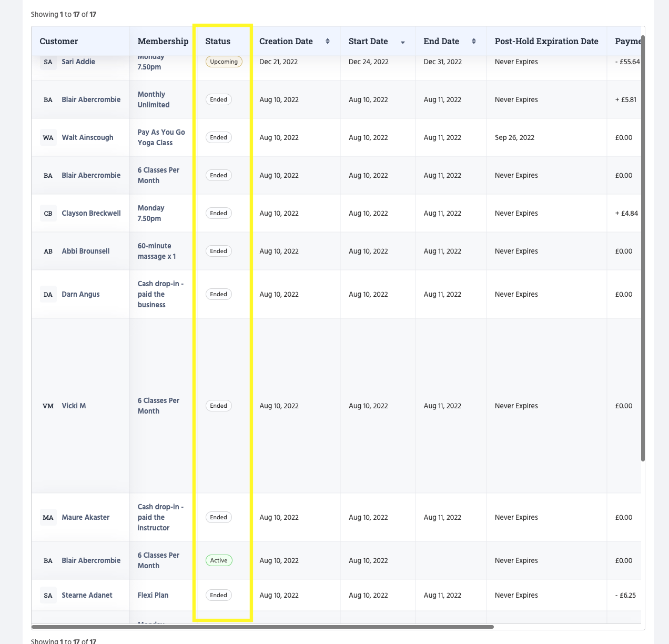Click the Start Date descending sort arrow
669x644 pixels.
pos(403,42)
